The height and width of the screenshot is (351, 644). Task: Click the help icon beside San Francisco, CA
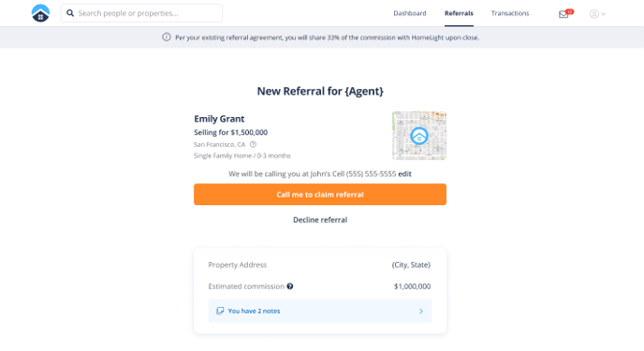pos(253,144)
